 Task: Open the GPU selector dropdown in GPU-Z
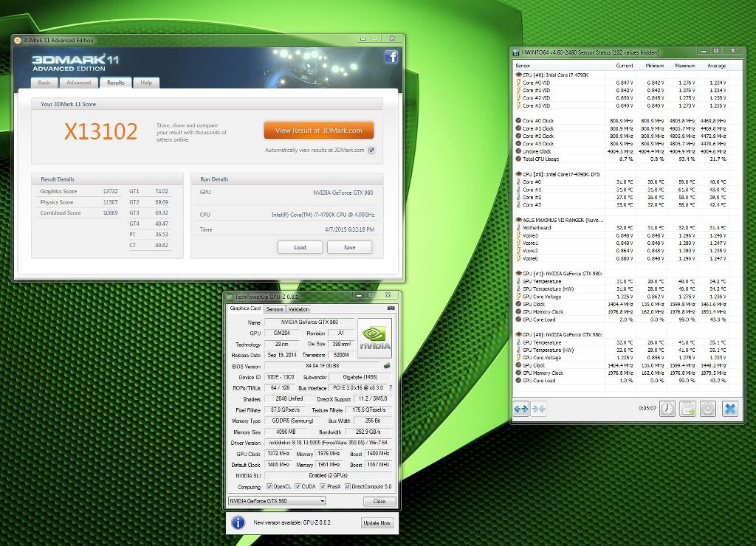point(277,501)
